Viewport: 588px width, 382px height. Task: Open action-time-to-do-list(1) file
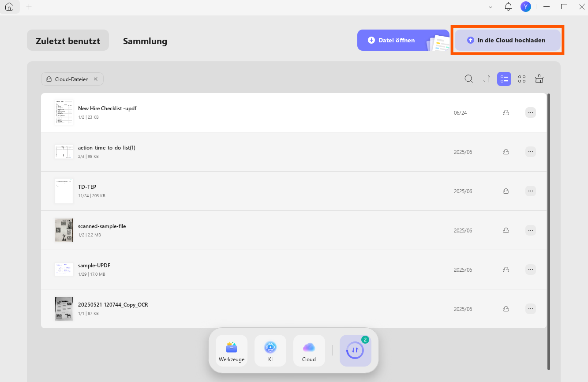pos(294,152)
